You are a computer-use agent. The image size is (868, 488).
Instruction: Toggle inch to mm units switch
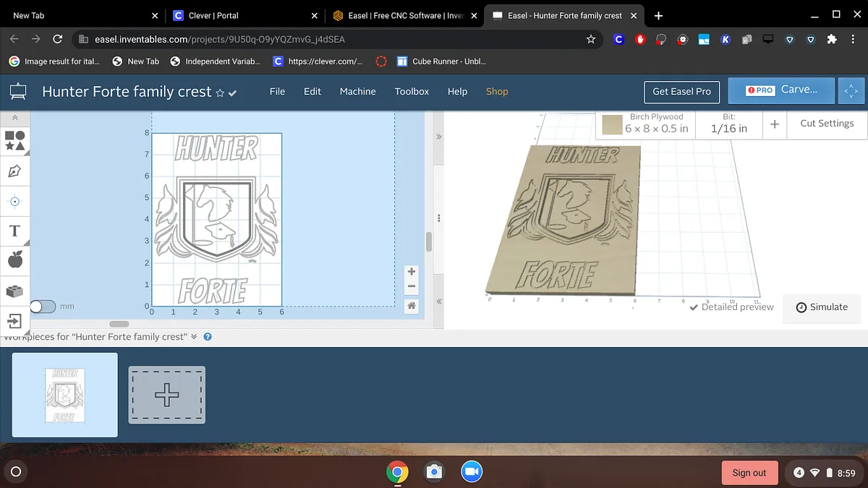43,307
